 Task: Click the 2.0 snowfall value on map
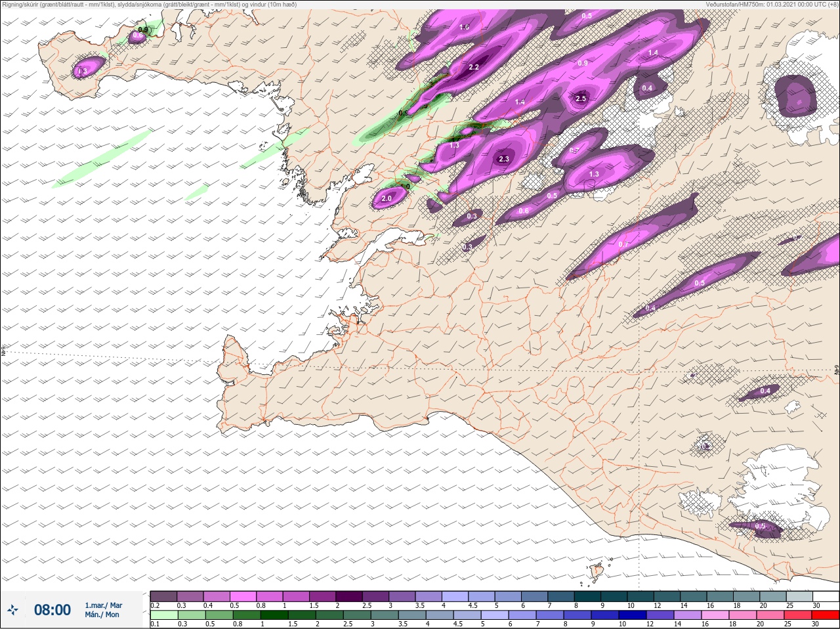pos(387,198)
